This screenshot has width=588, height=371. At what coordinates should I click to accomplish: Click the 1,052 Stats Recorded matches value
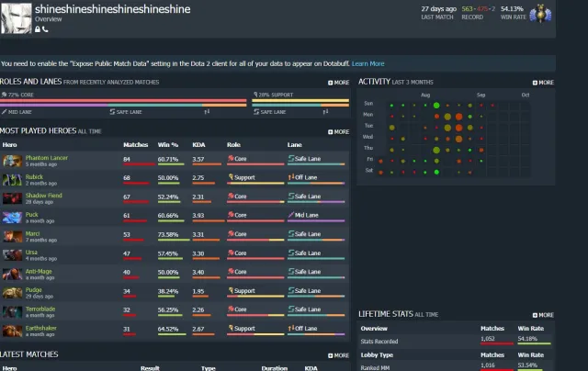tap(488, 338)
